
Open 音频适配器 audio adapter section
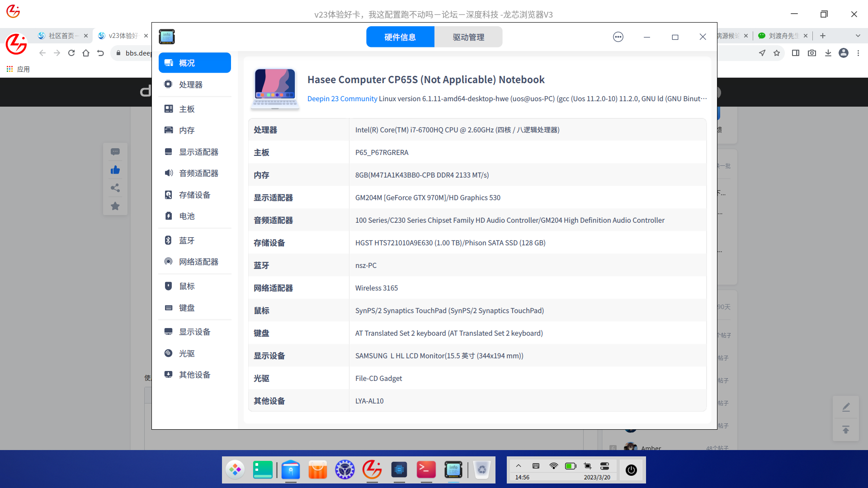point(198,173)
